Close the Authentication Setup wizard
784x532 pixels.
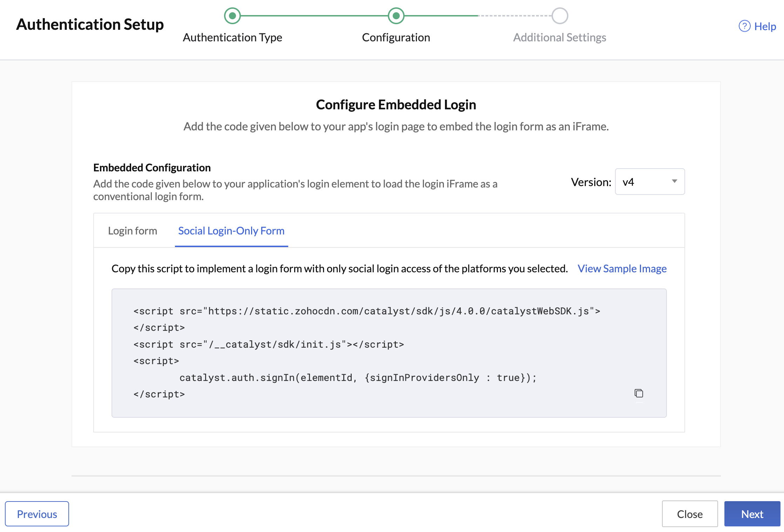pyautogui.click(x=689, y=514)
